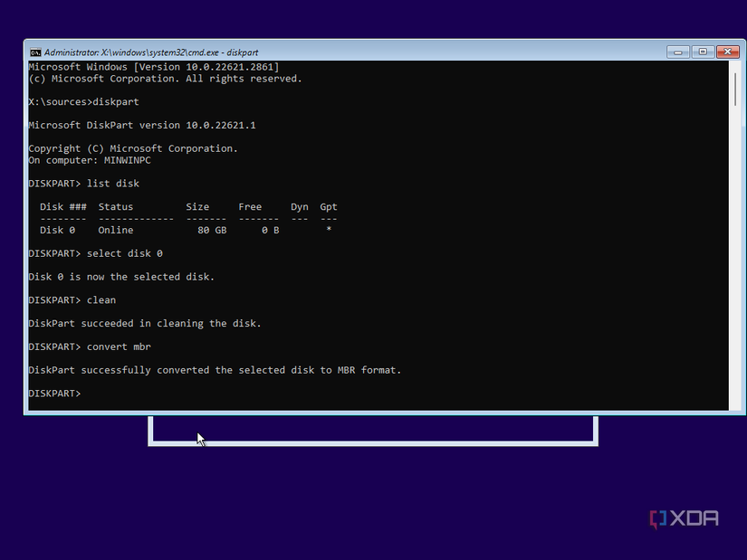Click the 'list disk' command text
Viewport: 747px width, 560px height.
115,183
